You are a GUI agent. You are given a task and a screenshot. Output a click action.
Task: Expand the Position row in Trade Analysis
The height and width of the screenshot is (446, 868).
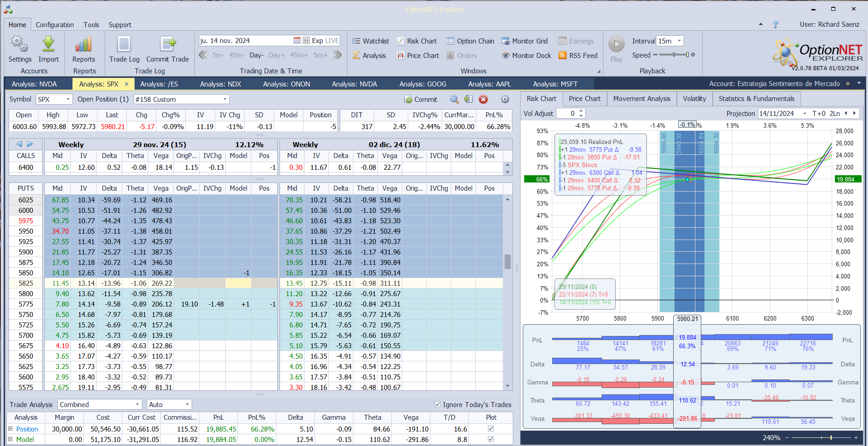coord(10,429)
